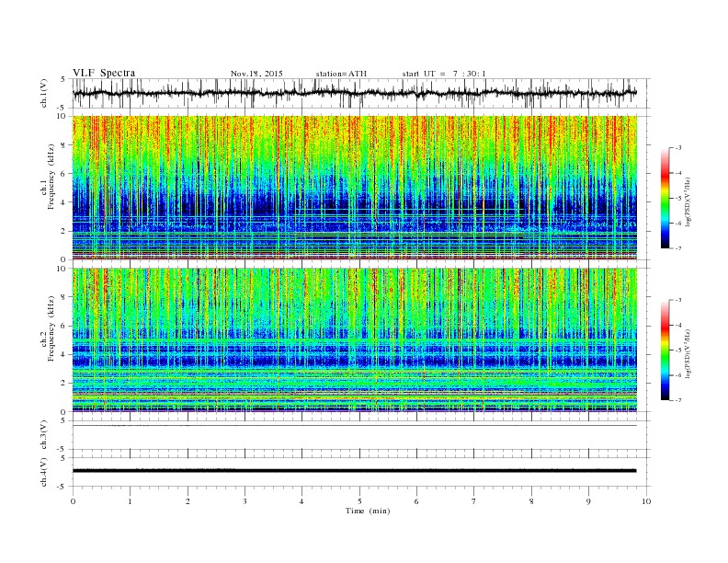
Task: Click the log(PSD) label beside ch.2 color bar
Action: tap(688, 353)
